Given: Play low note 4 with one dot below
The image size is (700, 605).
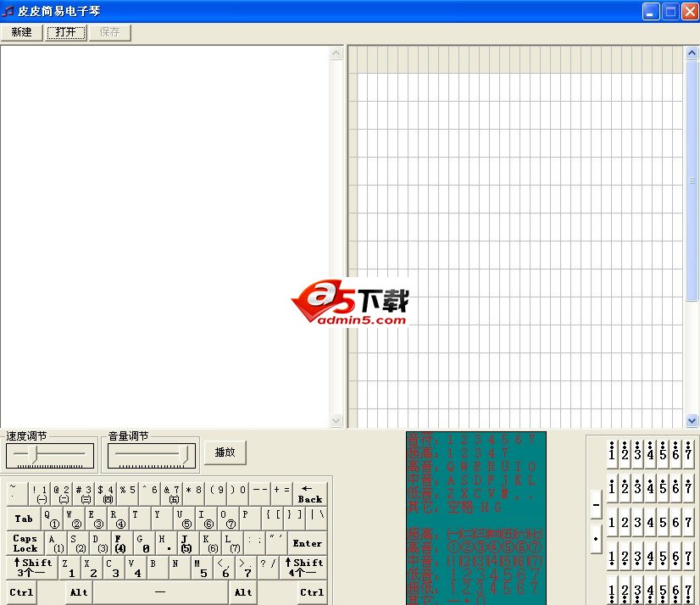Looking at the screenshot, I should 651,557.
